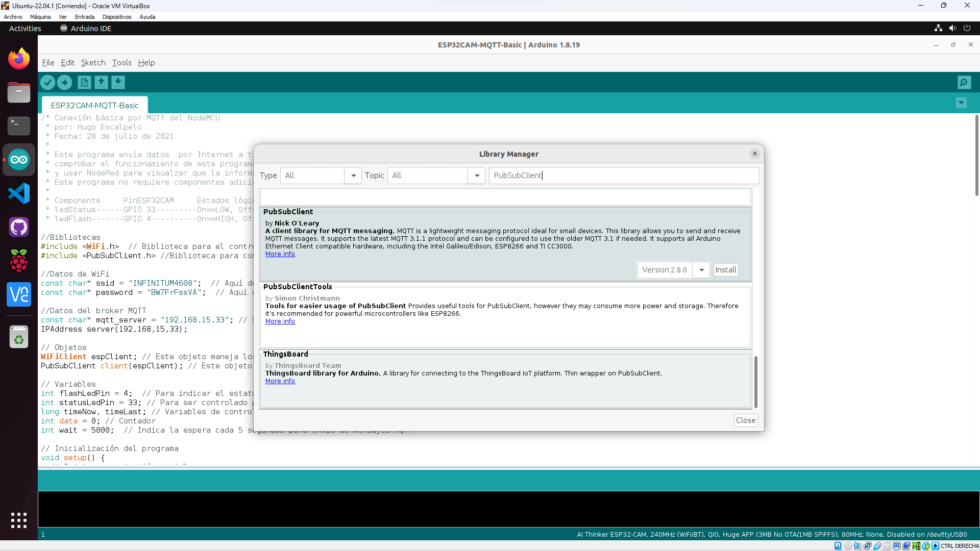Open More info link for PubSubClientTools
Image resolution: width=980 pixels, height=551 pixels.
[x=280, y=321]
